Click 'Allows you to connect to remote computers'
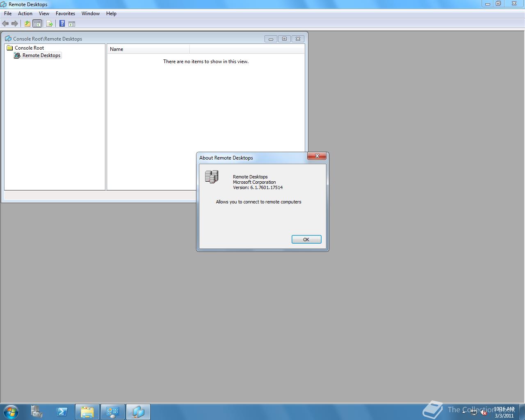The height and width of the screenshot is (420, 525). (258, 202)
